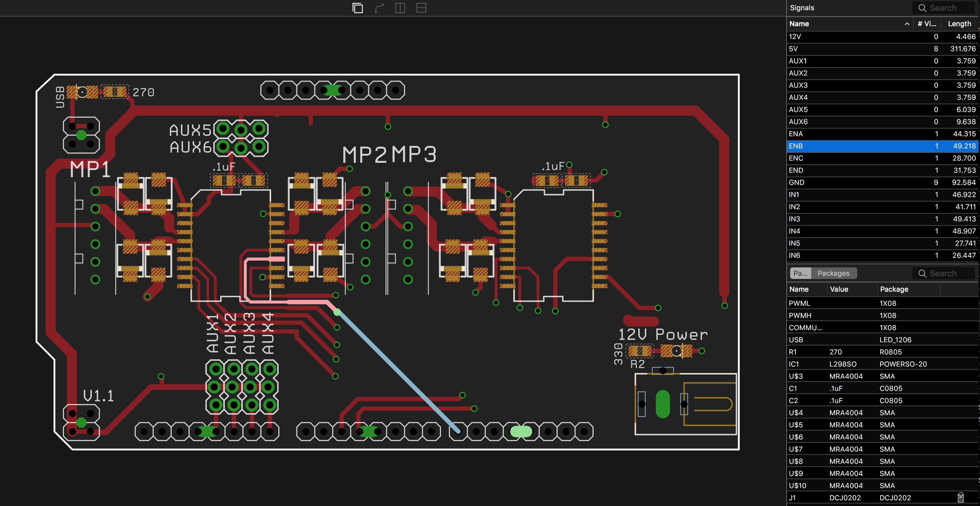980x506 pixels.
Task: Switch to the Parts tab segment
Action: click(800, 273)
